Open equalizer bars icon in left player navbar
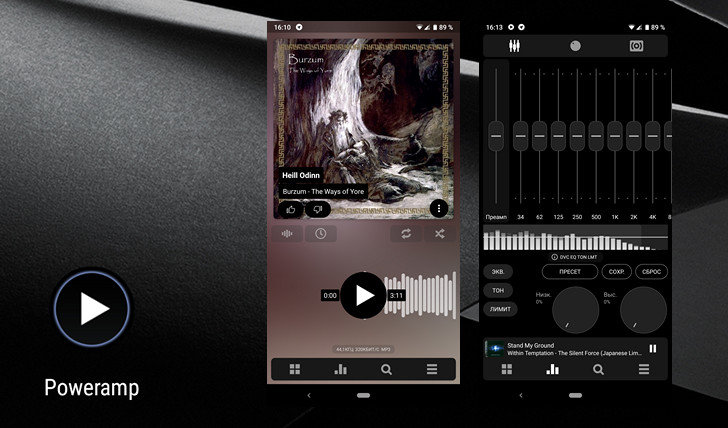This screenshot has height=428, width=728. 340,369
